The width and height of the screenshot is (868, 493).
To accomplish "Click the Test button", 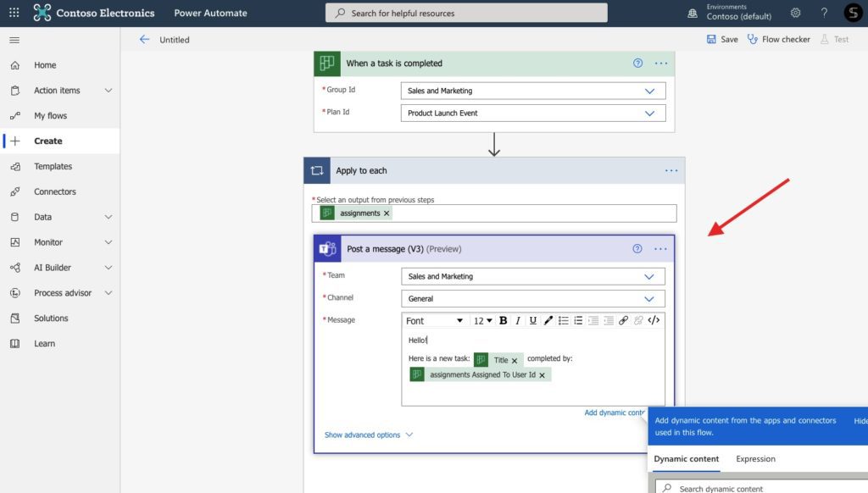I will [x=835, y=39].
